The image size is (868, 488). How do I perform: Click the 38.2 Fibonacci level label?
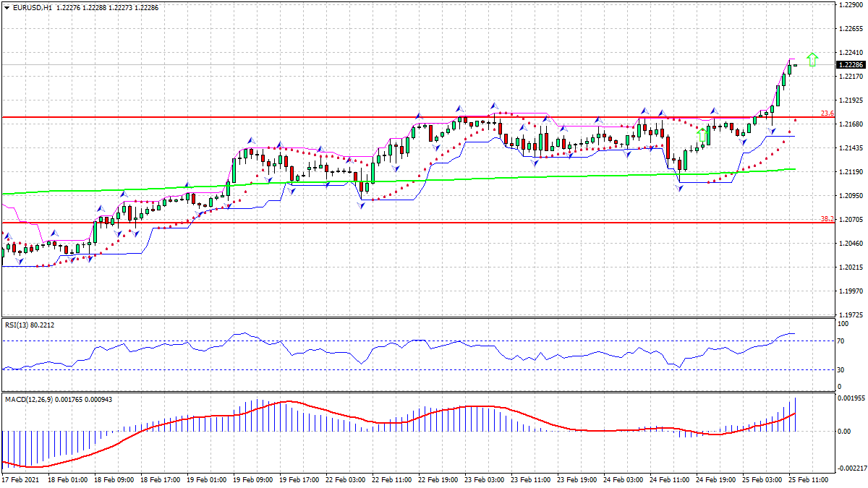827,218
